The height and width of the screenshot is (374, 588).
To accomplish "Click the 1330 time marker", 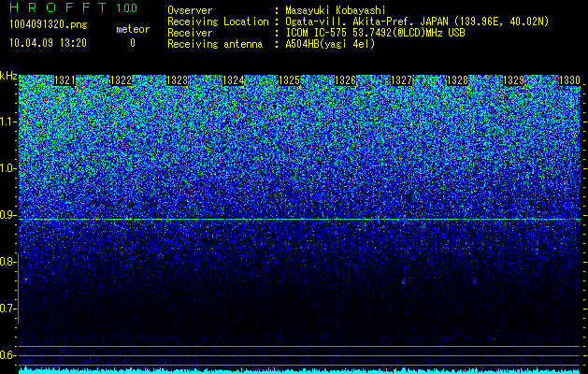I will [x=569, y=80].
